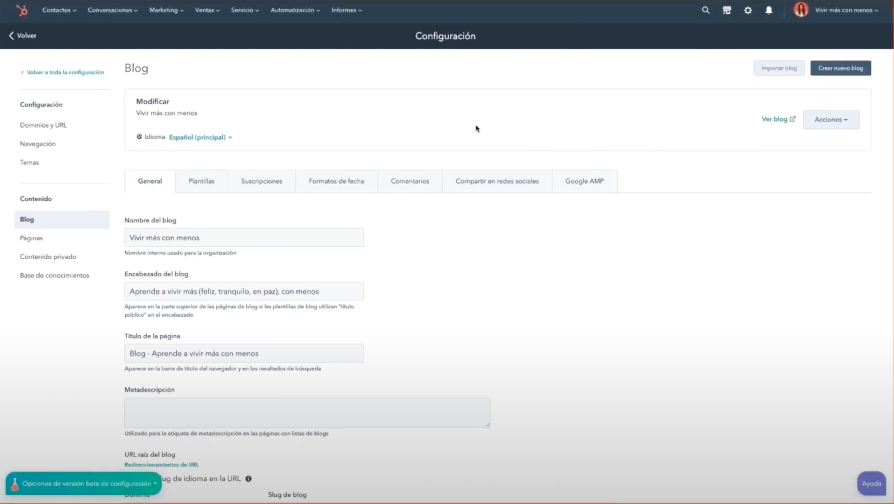Click the Nombre del blog input field

coord(244,238)
